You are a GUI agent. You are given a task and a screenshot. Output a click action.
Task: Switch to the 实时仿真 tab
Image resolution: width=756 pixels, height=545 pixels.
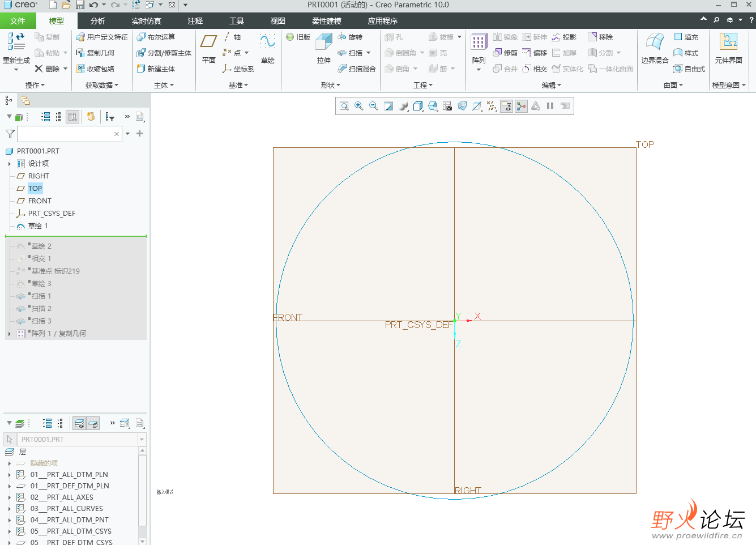(x=146, y=21)
